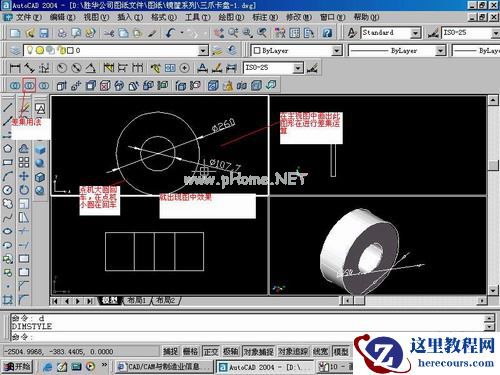Open the Standard text style dropdown
Image resolution: width=500 pixels, height=375 pixels.
click(x=415, y=33)
